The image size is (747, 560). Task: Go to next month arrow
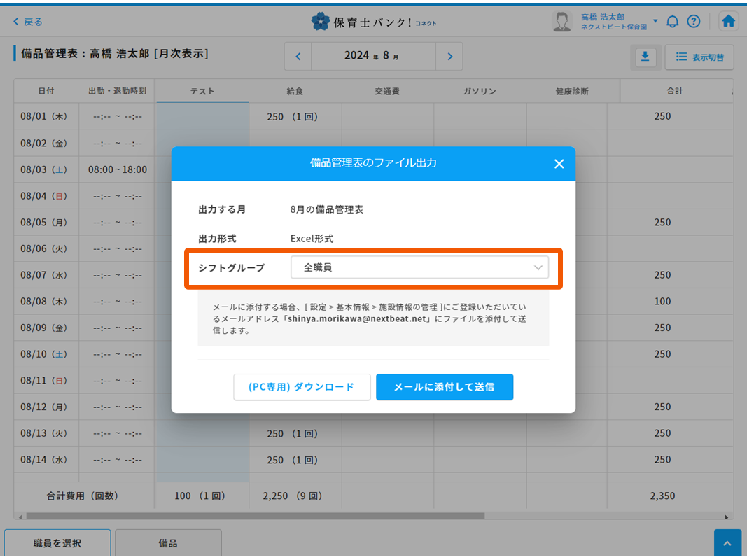(449, 57)
